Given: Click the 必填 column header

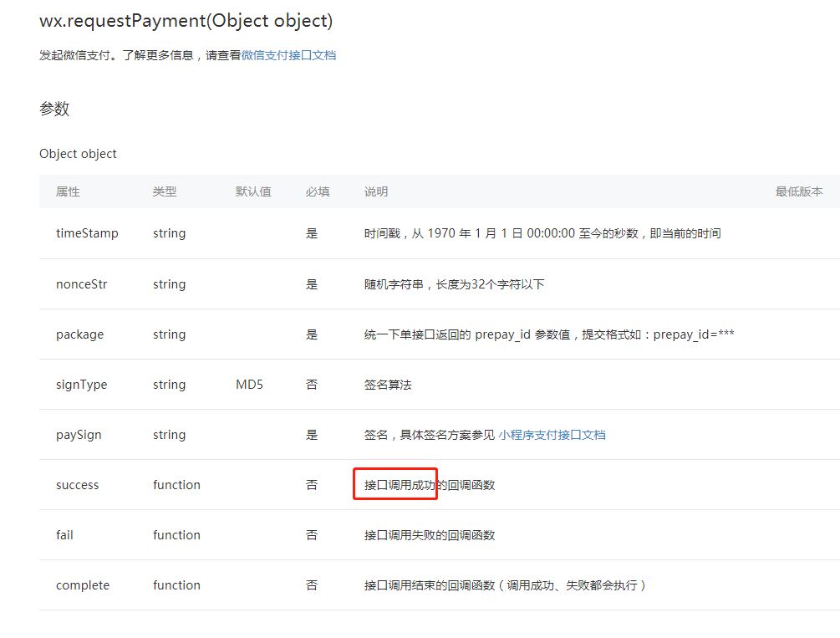Looking at the screenshot, I should pyautogui.click(x=317, y=191).
